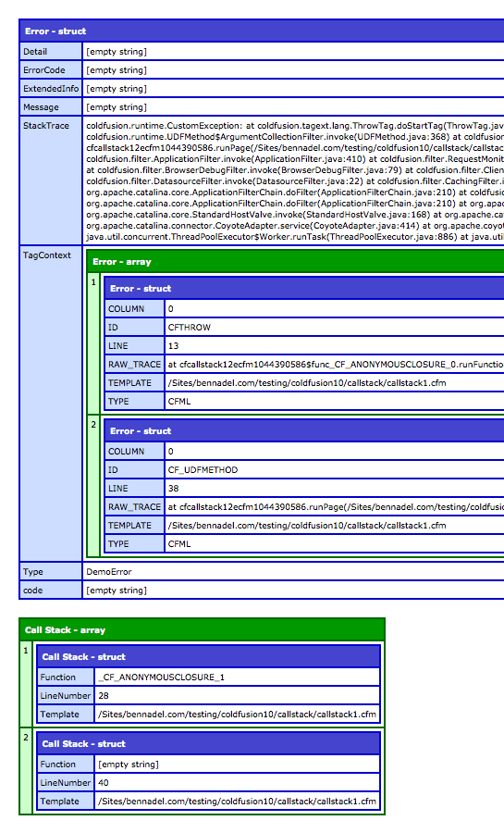The image size is (504, 833).
Task: Click the Function key beside _CF_ANONYMOUSCLOSURE_1
Action: [66, 678]
